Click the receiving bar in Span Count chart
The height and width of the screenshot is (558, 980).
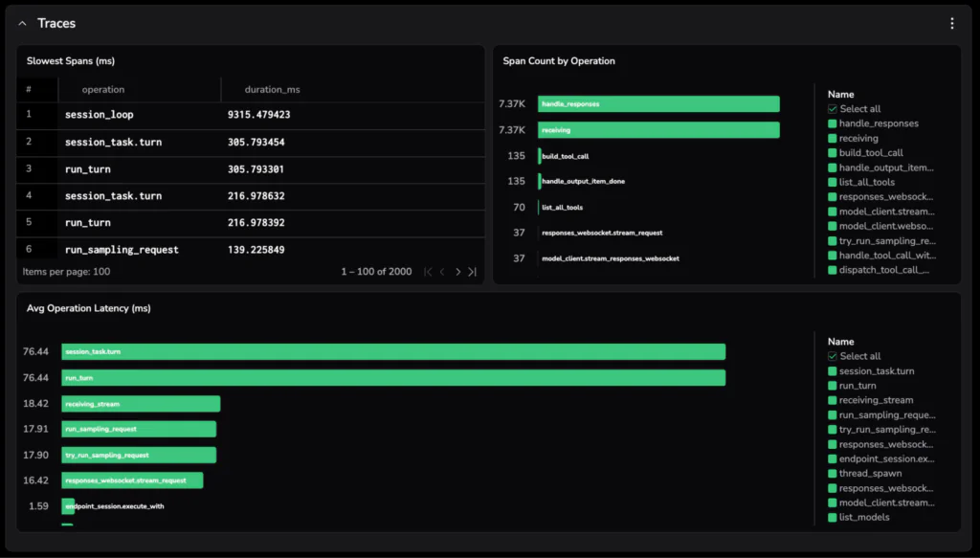(658, 129)
